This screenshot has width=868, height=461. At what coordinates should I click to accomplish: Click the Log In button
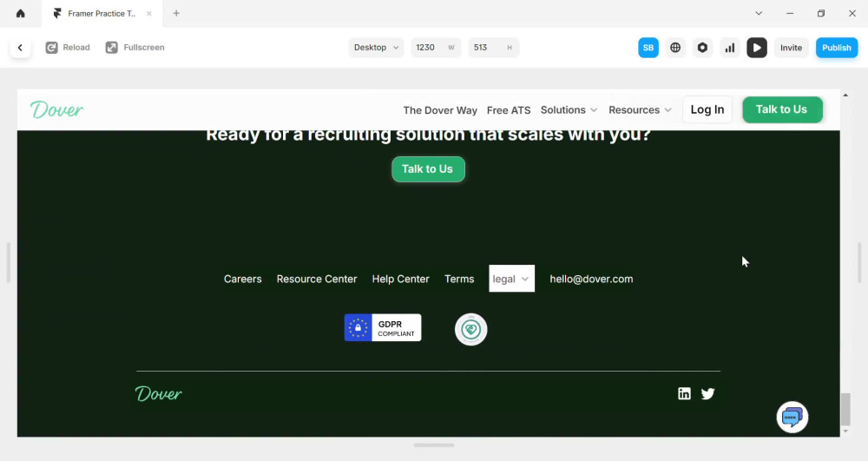coord(707,109)
